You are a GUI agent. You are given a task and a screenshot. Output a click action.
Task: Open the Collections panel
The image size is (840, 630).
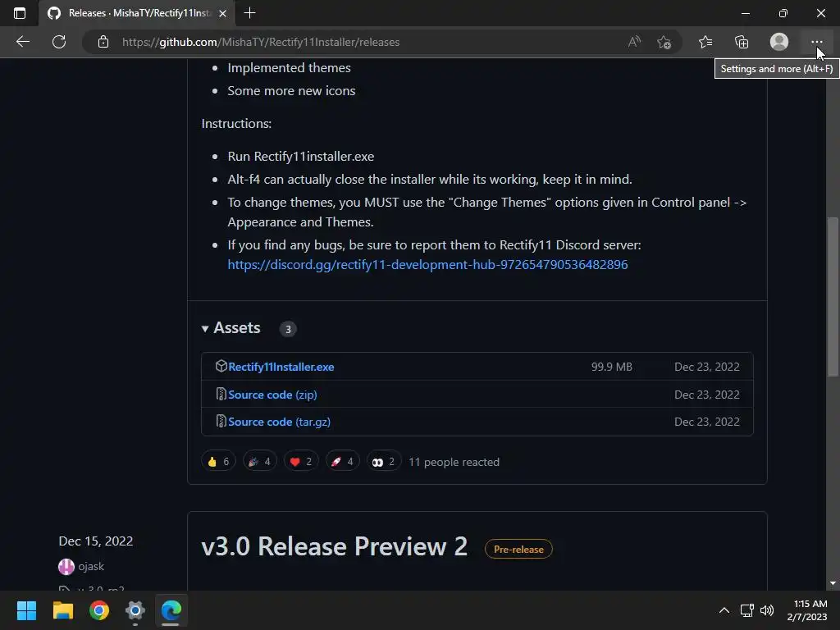click(742, 42)
